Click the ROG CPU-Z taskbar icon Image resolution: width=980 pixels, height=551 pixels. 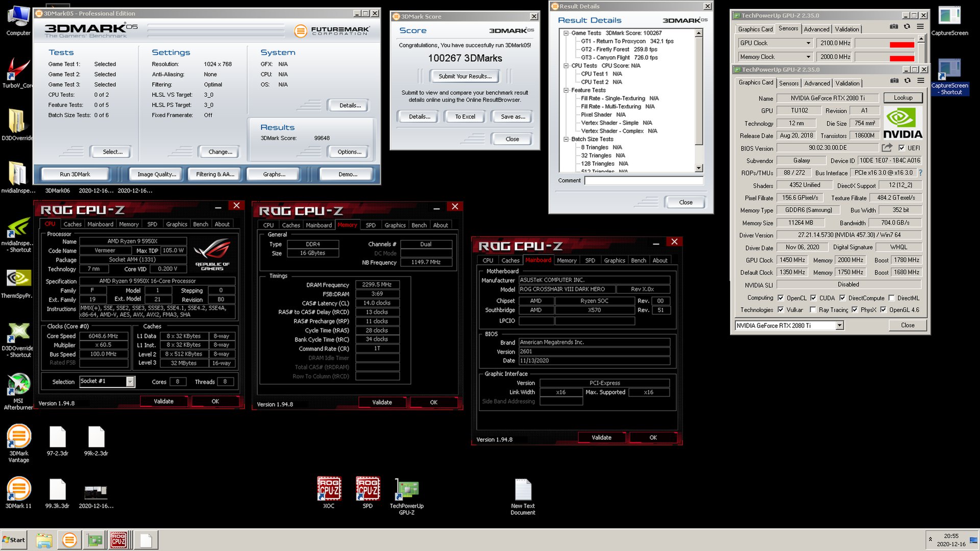118,540
